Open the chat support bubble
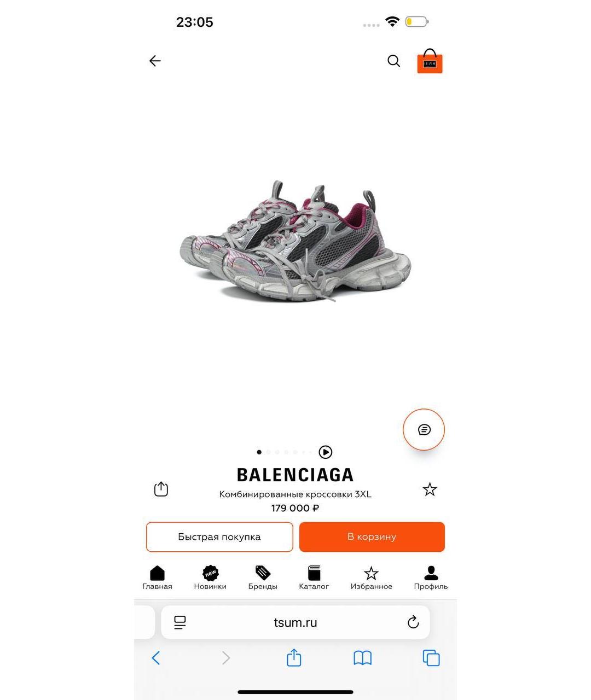This screenshot has width=591, height=700. pos(424,430)
